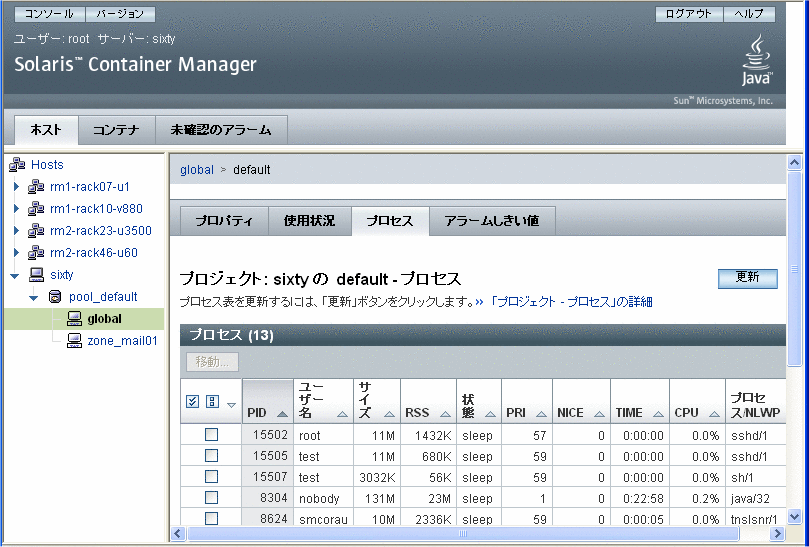Sort by RSS column arrow
809x547 pixels.
point(445,414)
